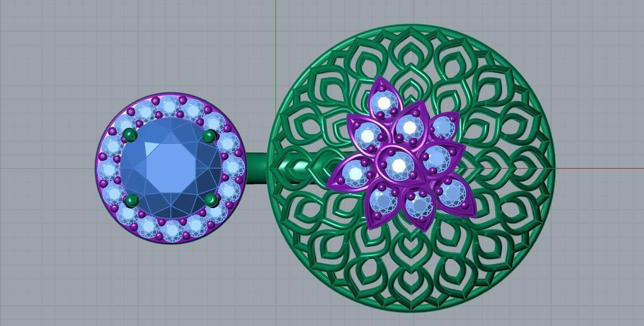Screen dimensions: 644x326
Task: Click the bottom-right green prong on blue gem
Action: [211, 200]
